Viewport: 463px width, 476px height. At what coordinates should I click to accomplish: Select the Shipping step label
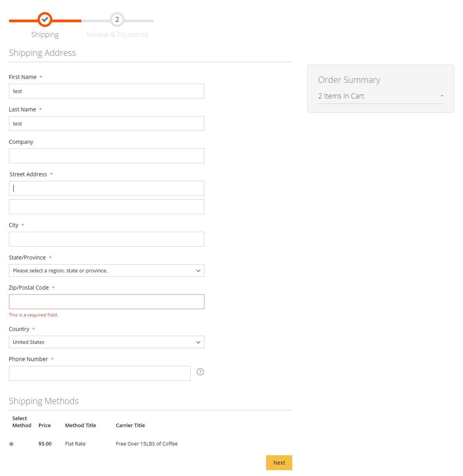coord(45,35)
